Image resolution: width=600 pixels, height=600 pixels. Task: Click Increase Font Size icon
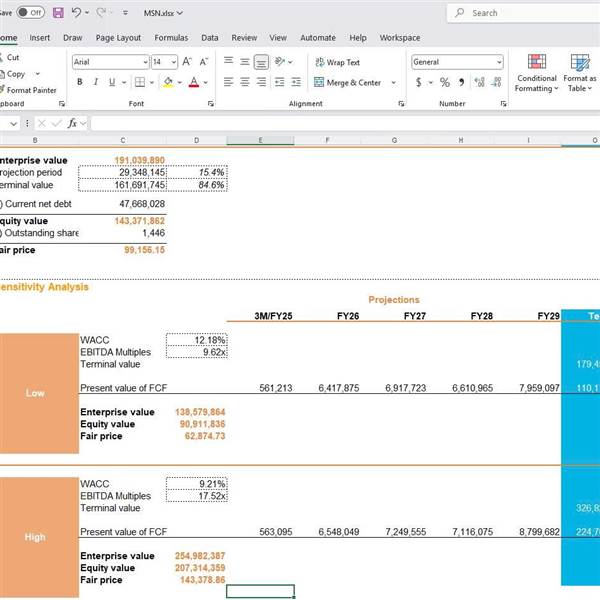click(187, 62)
